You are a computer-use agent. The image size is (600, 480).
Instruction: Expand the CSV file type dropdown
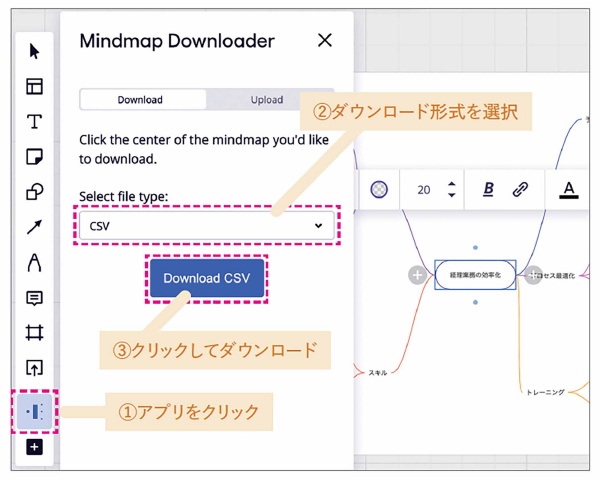(206, 226)
